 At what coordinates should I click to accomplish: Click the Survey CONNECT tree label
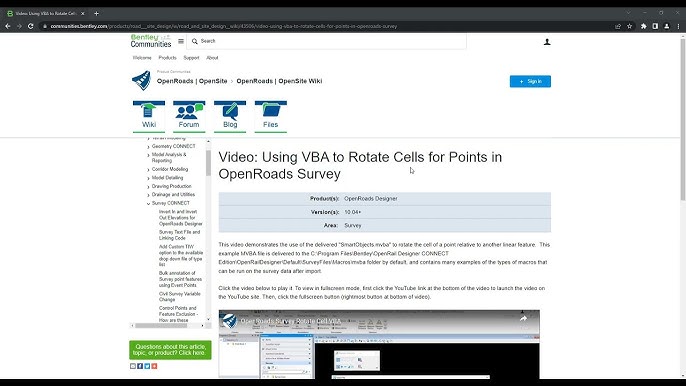coord(171,203)
